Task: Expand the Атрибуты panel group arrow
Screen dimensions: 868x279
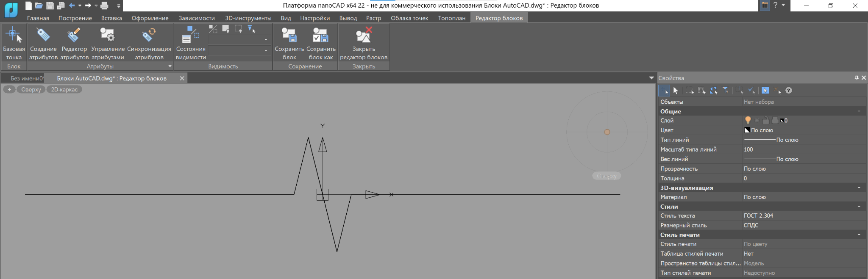Action: click(170, 66)
